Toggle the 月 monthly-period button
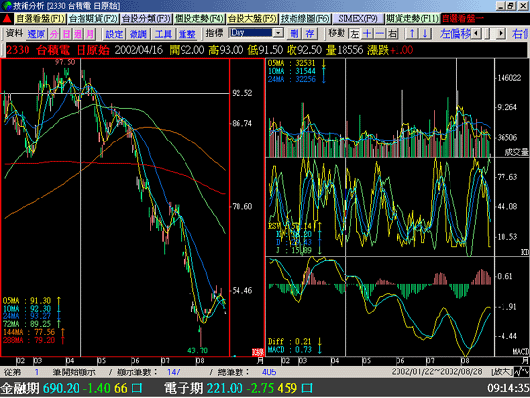530x398 pixels. tap(90, 33)
